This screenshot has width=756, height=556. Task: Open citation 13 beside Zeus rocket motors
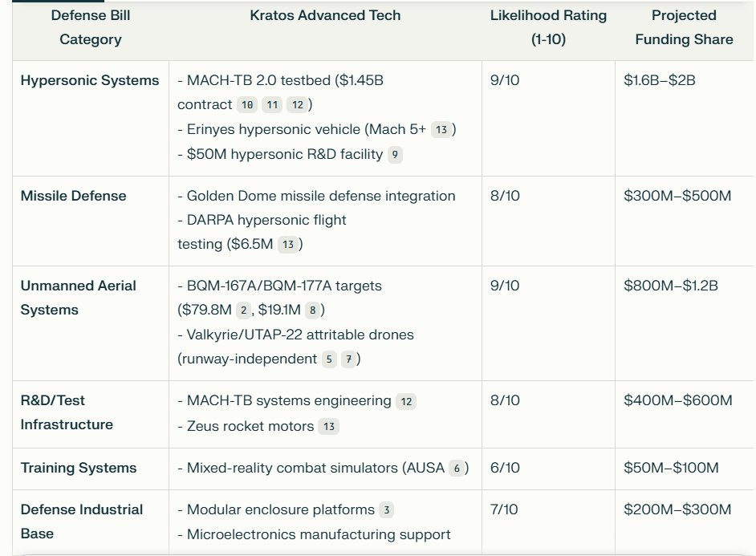pyautogui.click(x=329, y=426)
